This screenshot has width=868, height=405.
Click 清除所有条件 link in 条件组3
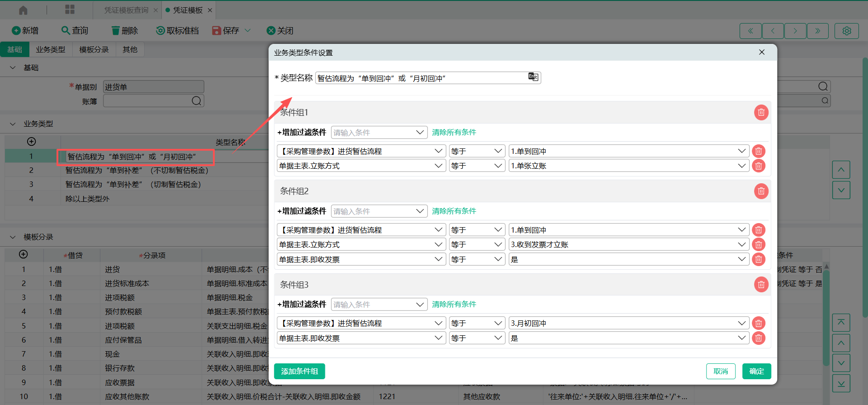454,304
